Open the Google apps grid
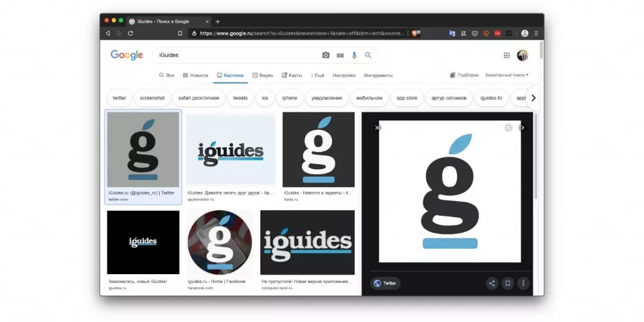 pyautogui.click(x=507, y=55)
